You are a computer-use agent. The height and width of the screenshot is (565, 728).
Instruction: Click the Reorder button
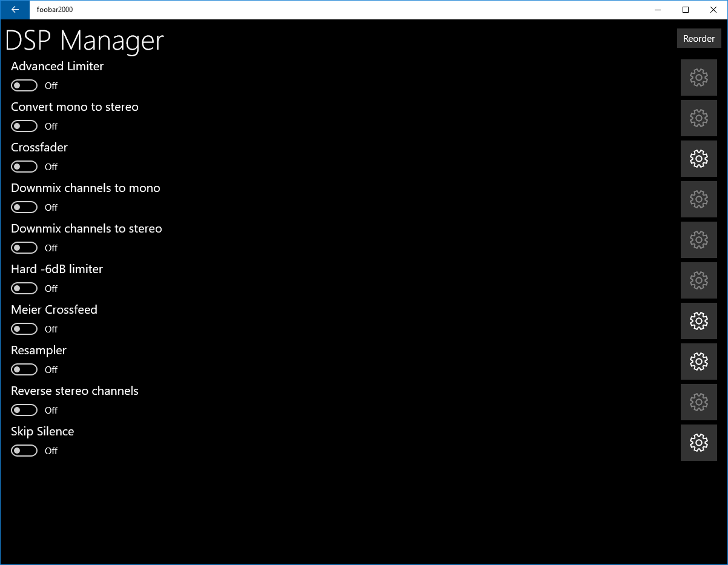click(699, 38)
